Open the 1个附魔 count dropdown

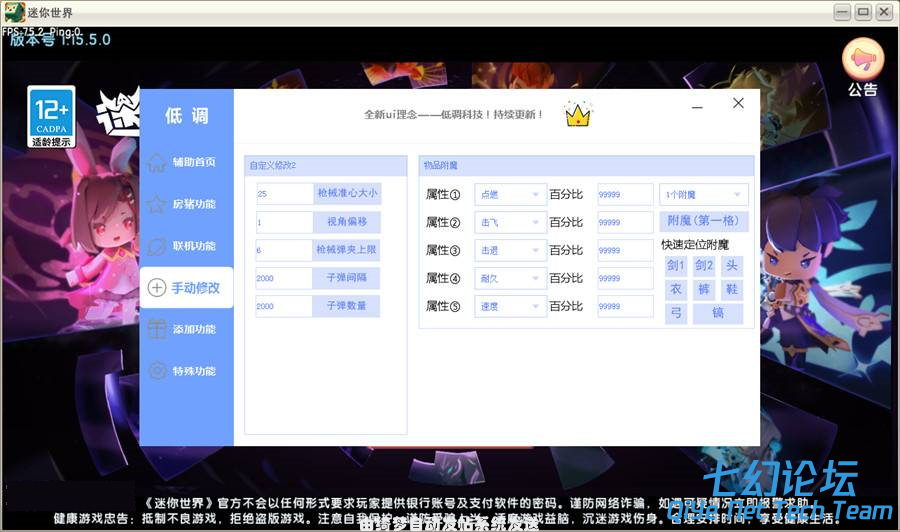point(704,195)
